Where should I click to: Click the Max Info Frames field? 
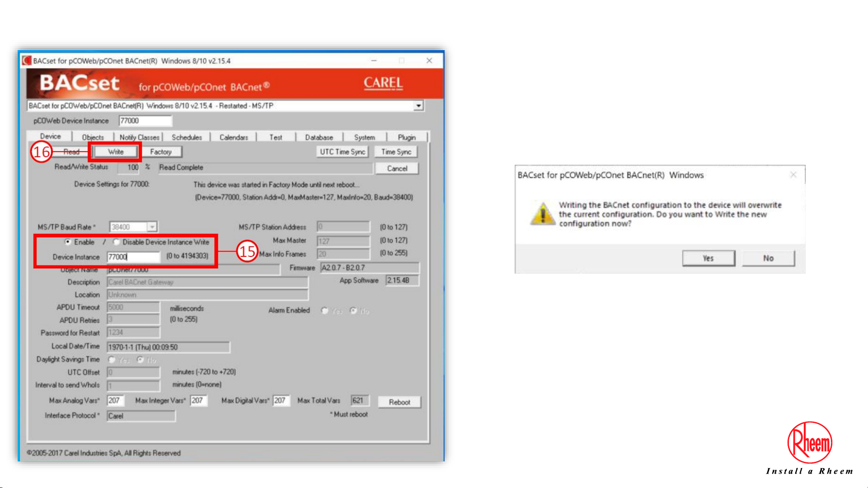[x=343, y=254]
